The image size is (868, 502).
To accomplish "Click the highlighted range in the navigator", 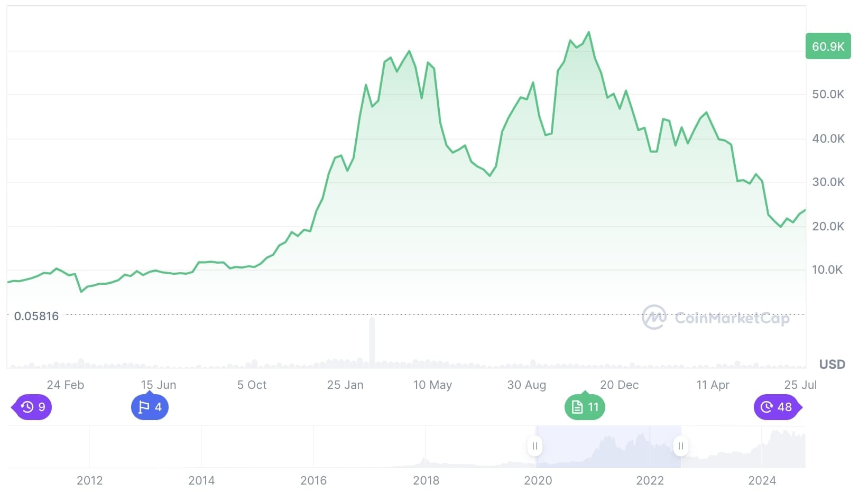I will (608, 447).
